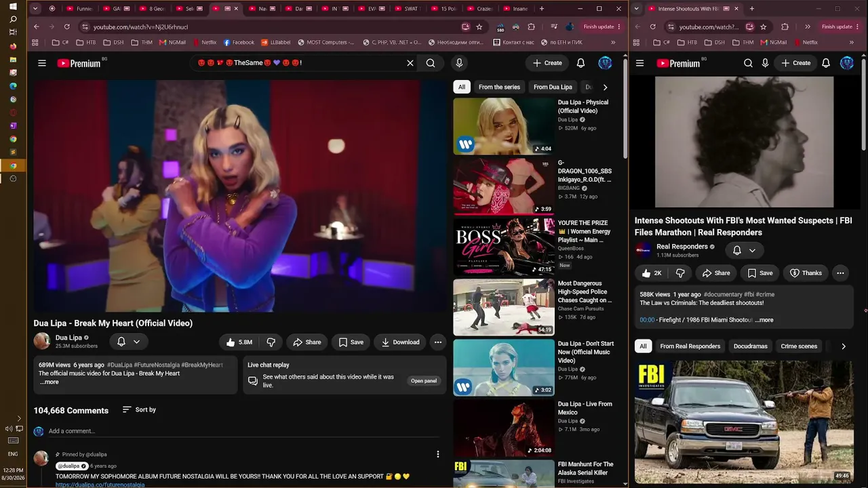The height and width of the screenshot is (488, 868).
Task: Open the live chat replay panel
Action: point(424,381)
